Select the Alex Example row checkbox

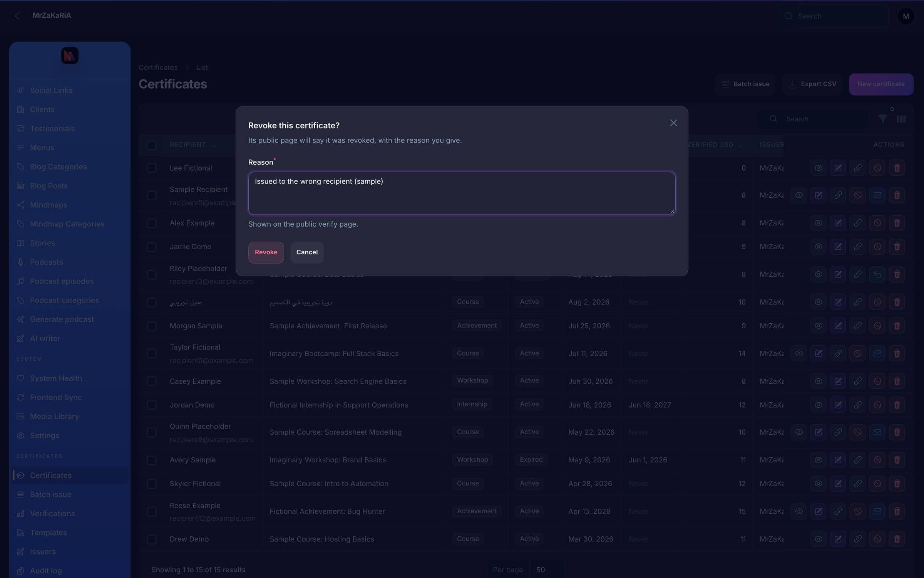pyautogui.click(x=152, y=223)
